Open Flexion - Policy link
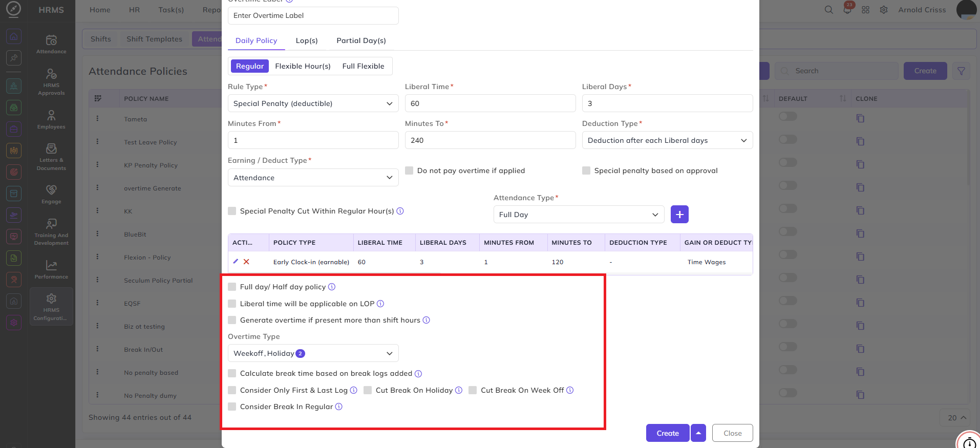The image size is (980, 448). pos(147,258)
